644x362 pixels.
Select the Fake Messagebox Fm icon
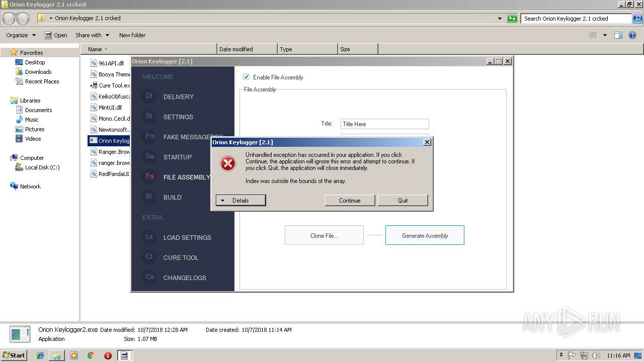(149, 136)
